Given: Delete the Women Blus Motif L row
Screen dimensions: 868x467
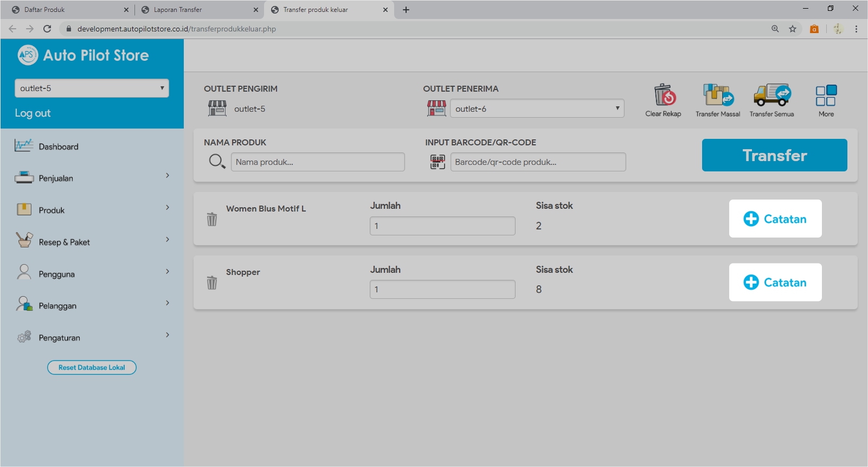Looking at the screenshot, I should (x=212, y=219).
